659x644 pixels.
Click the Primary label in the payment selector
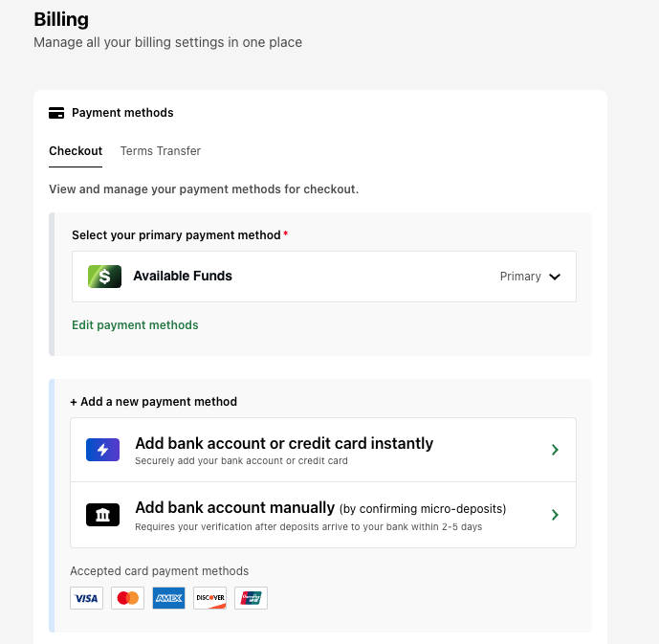coord(520,277)
